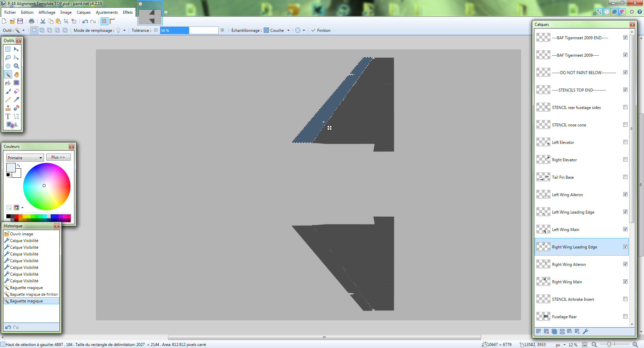Click the Tolérance slider bar

[x=189, y=31]
